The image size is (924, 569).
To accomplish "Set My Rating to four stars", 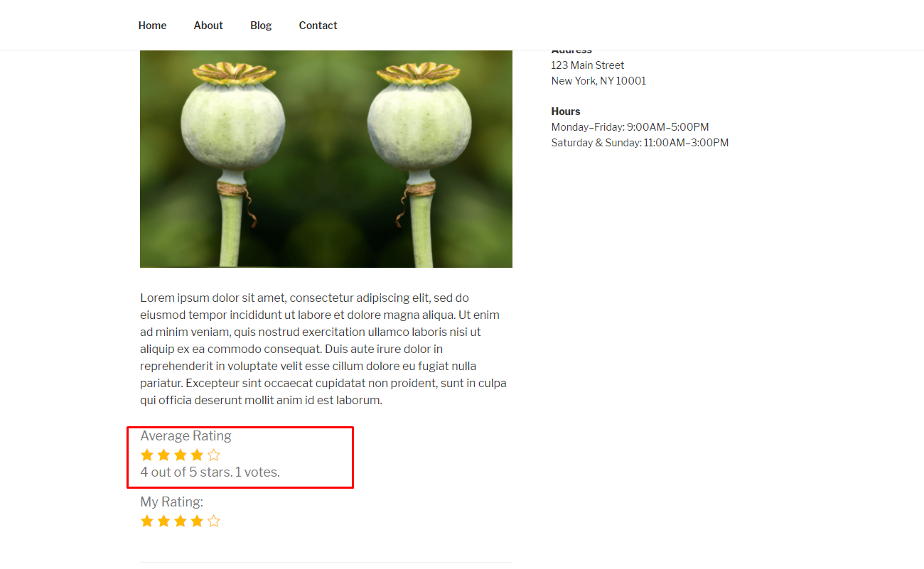I will 197,521.
